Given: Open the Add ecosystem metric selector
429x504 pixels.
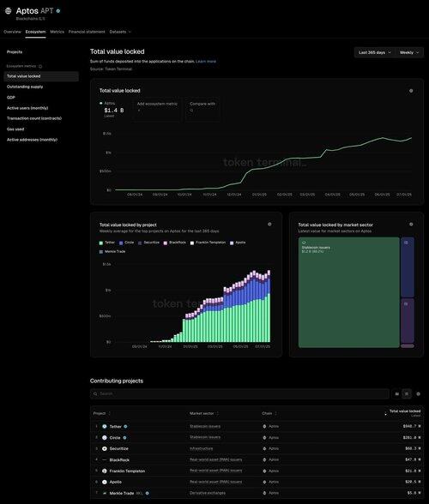Looking at the screenshot, I should click(157, 110).
